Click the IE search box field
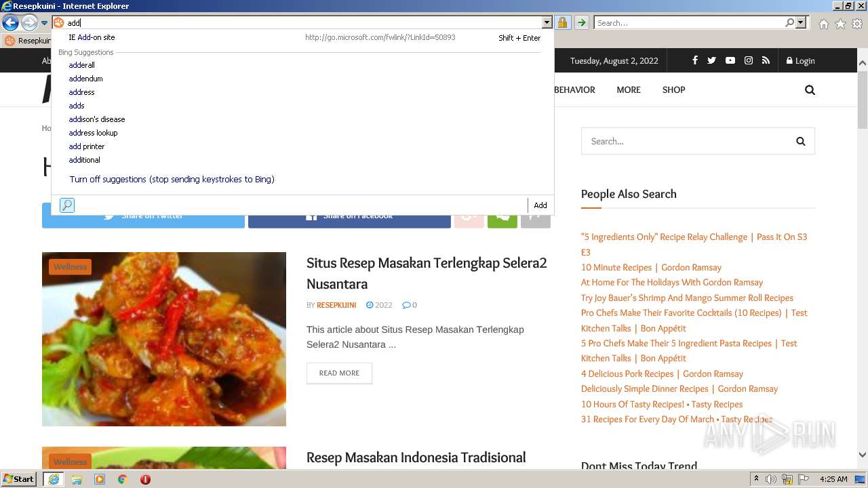Viewport: 868px width, 488px height. (689, 23)
